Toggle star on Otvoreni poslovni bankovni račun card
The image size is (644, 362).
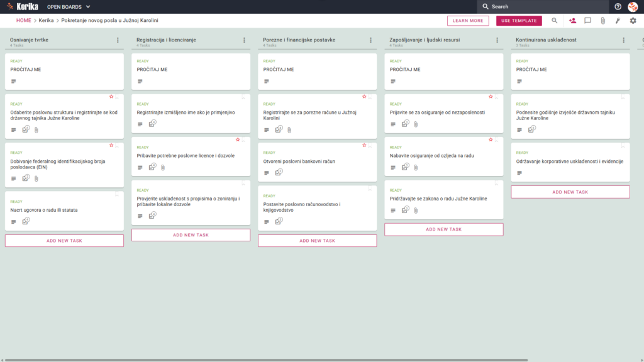364,145
